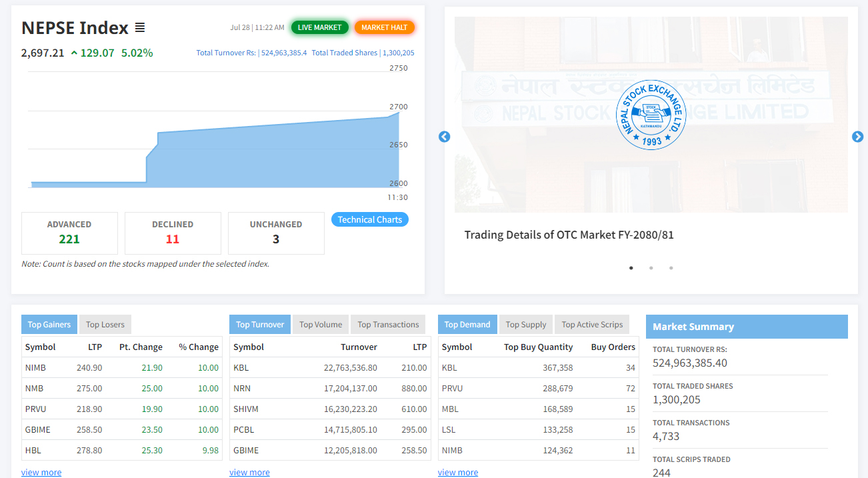Click the Advanced stocks count box
The image size is (868, 478).
(x=69, y=233)
